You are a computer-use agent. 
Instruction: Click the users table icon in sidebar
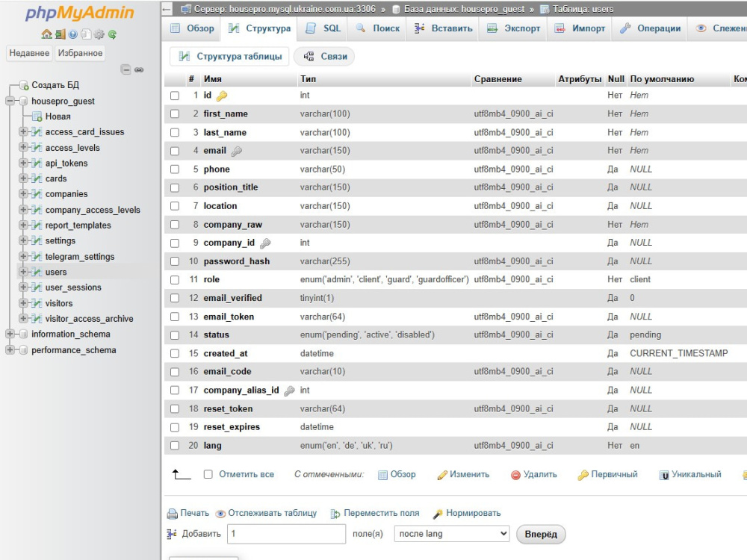(x=37, y=272)
